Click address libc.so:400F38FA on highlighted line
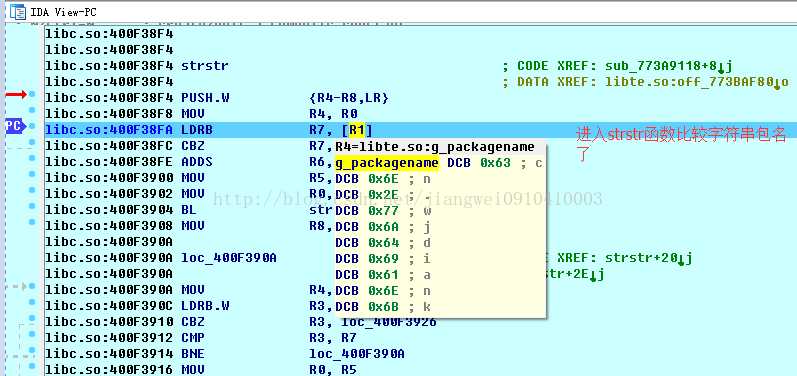797x376 pixels. click(x=109, y=130)
